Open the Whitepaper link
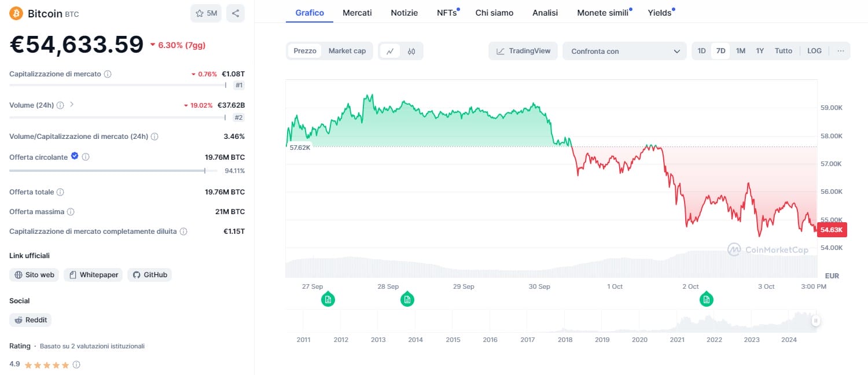Viewport: 868px width, 375px height. click(x=93, y=275)
